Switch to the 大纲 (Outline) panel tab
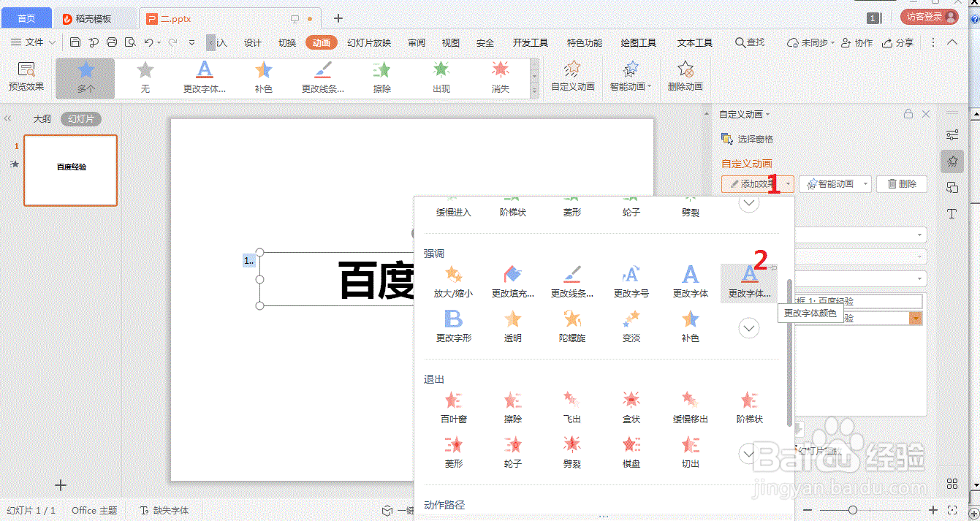The width and height of the screenshot is (980, 521). pyautogui.click(x=42, y=119)
